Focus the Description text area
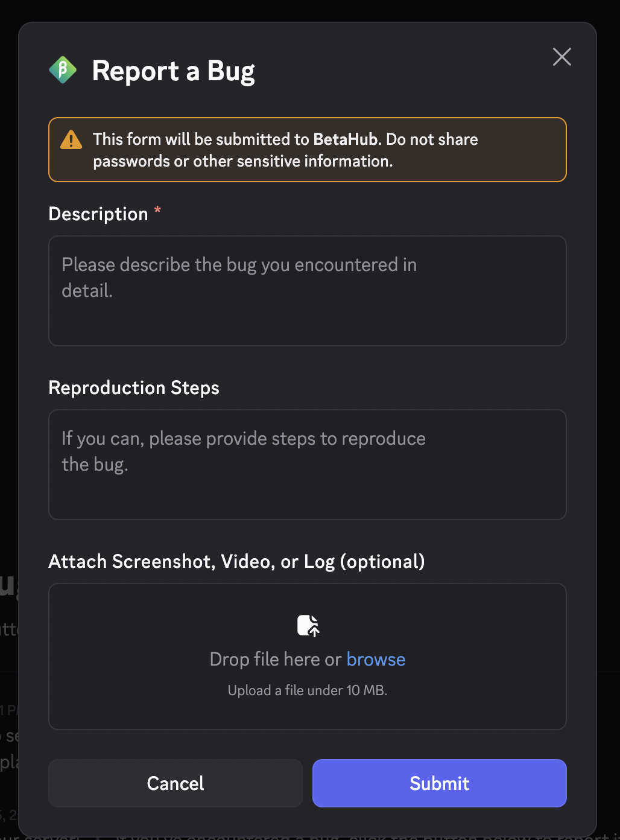This screenshot has height=840, width=620. point(308,291)
